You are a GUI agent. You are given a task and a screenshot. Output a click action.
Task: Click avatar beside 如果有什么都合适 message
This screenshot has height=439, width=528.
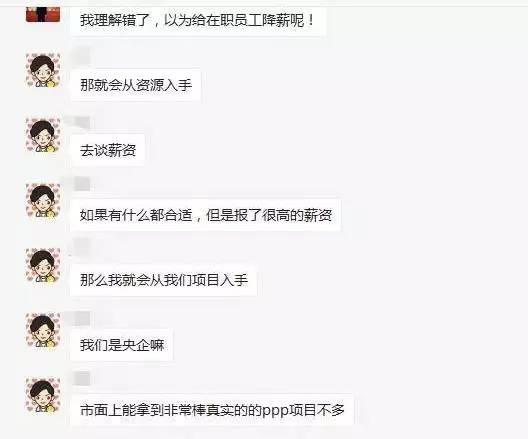pyautogui.click(x=43, y=201)
